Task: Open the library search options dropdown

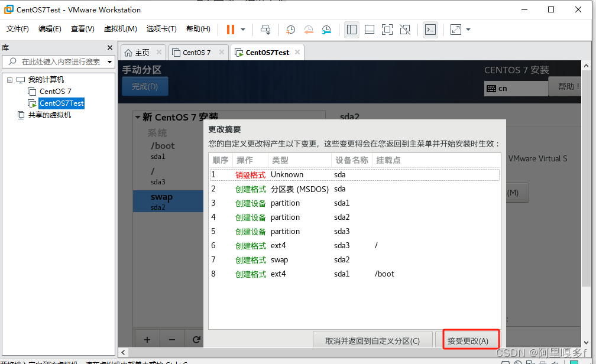Action: coord(109,61)
